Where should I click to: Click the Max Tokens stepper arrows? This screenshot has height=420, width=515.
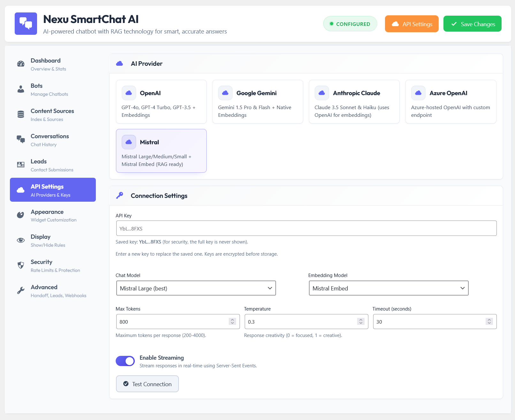232,321
